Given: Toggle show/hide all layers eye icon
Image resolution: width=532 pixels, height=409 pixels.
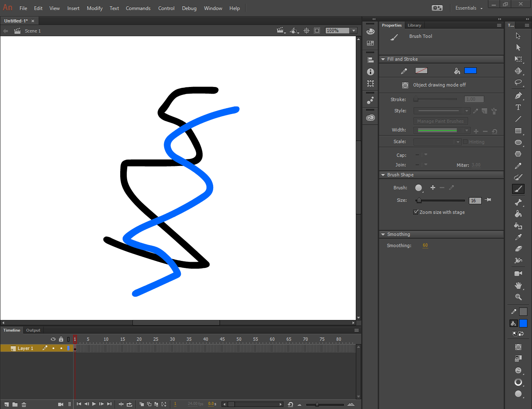Looking at the screenshot, I should point(53,339).
